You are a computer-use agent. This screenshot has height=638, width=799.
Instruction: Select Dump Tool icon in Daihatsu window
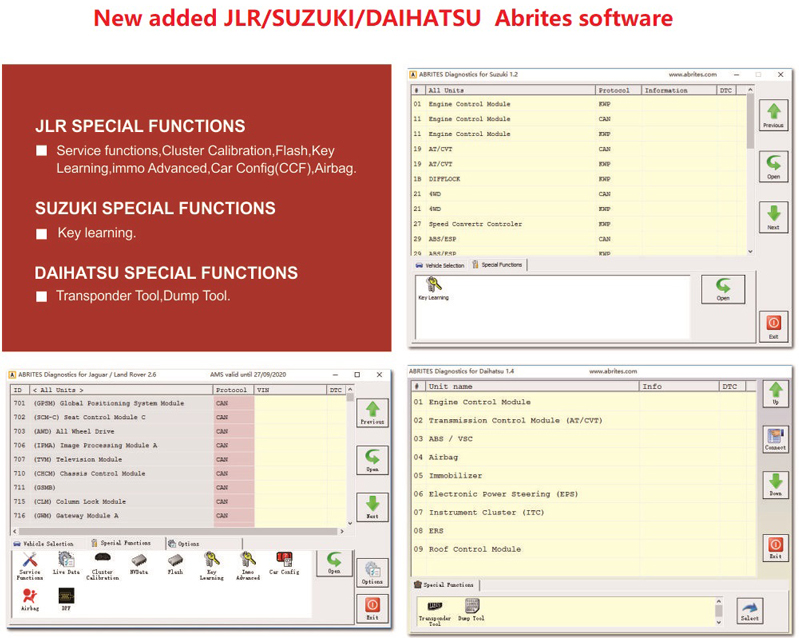click(x=471, y=610)
